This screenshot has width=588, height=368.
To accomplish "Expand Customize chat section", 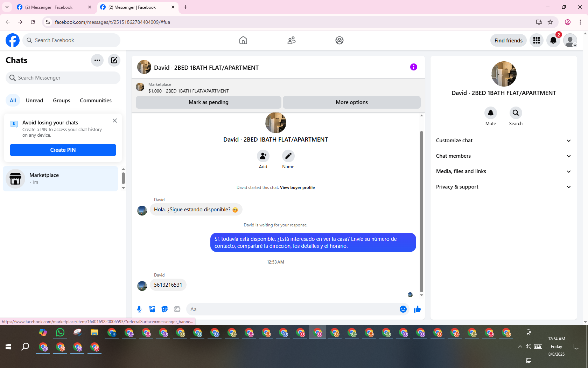I will (x=504, y=141).
